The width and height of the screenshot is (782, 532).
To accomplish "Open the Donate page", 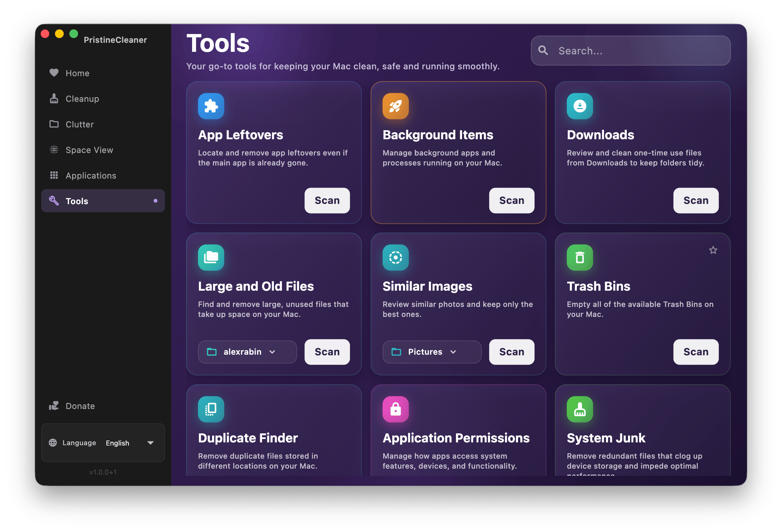I will point(103,406).
